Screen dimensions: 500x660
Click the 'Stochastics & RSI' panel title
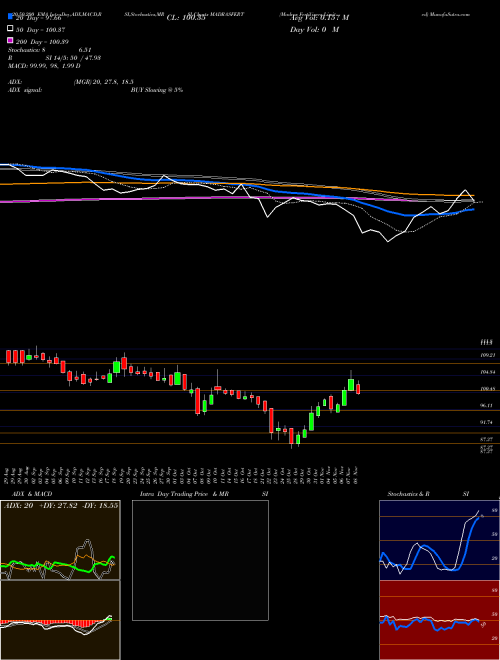[x=428, y=494]
